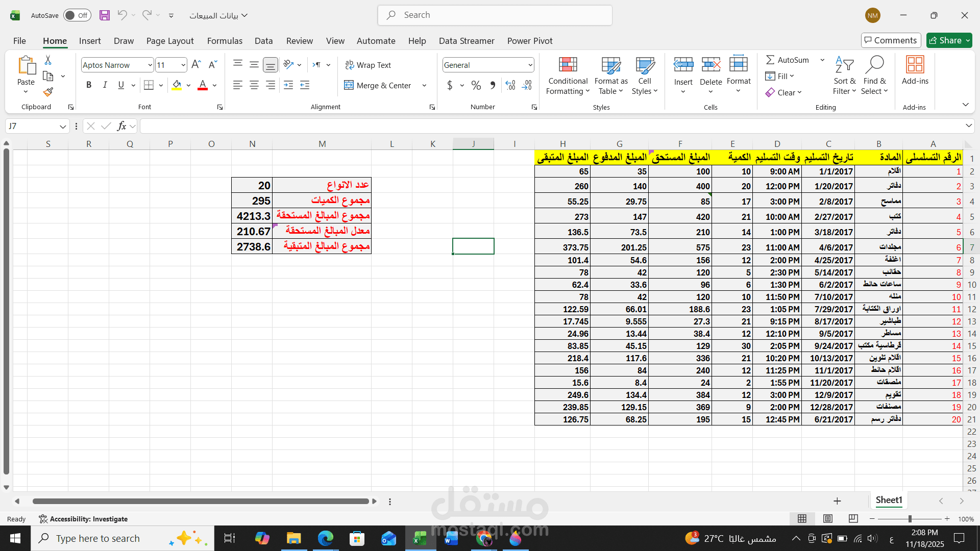Select Normal view button in status bar
Viewport: 980px width, 551px height.
click(802, 519)
